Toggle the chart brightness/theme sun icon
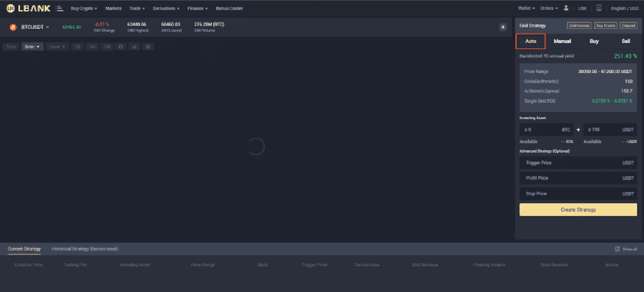Viewport: 644px width, 292px height. click(x=503, y=27)
